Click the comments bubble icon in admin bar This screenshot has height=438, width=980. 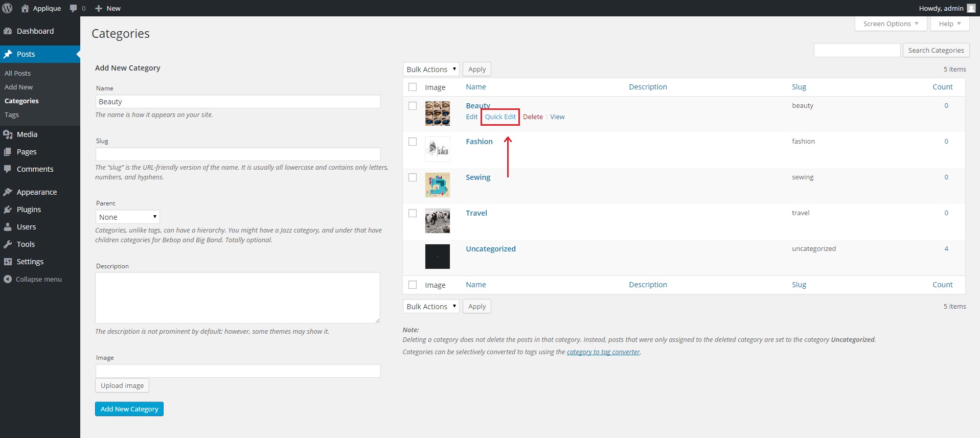click(x=74, y=8)
